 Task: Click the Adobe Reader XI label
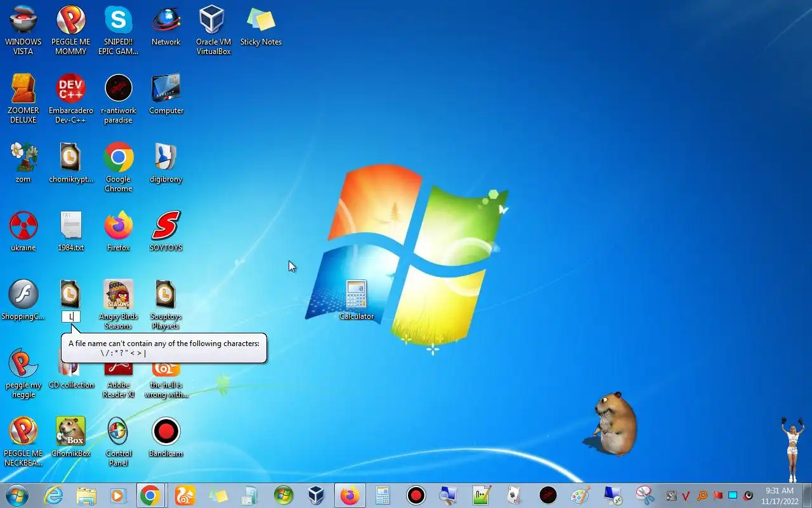[119, 389]
